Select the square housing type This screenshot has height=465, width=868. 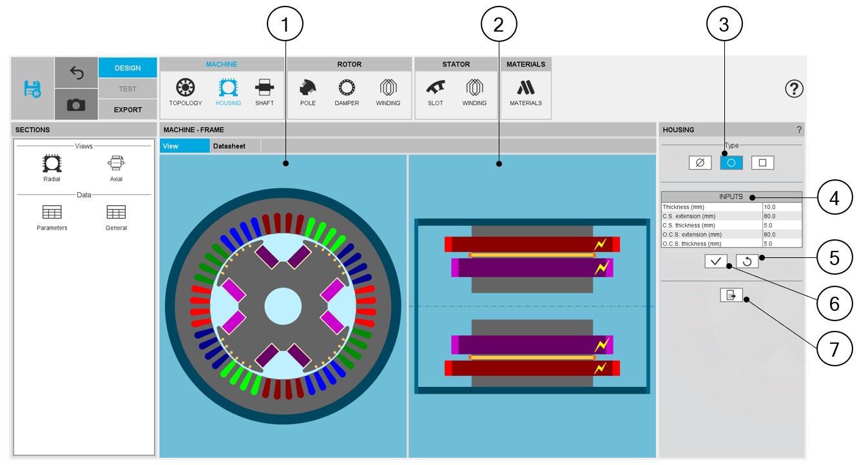[x=762, y=163]
